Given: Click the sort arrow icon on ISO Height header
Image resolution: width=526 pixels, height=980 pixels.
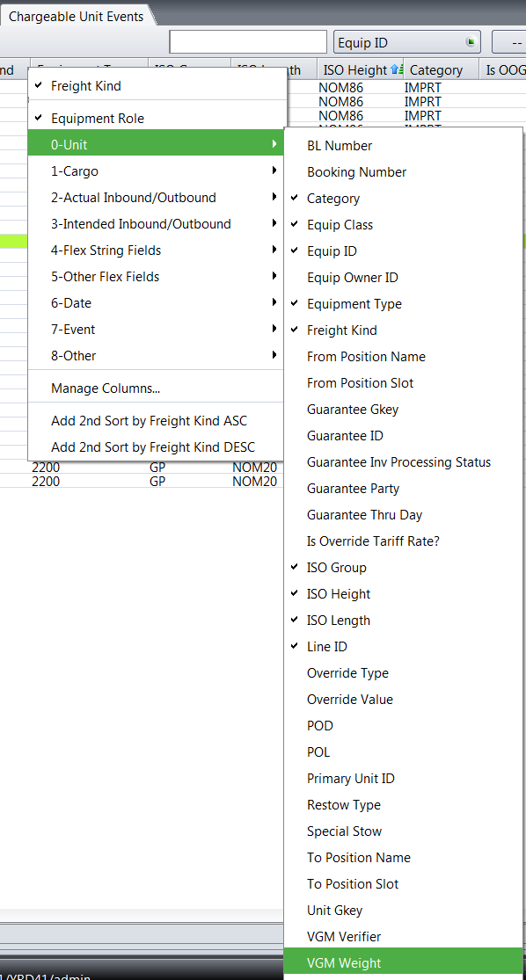Looking at the screenshot, I should coord(396,69).
